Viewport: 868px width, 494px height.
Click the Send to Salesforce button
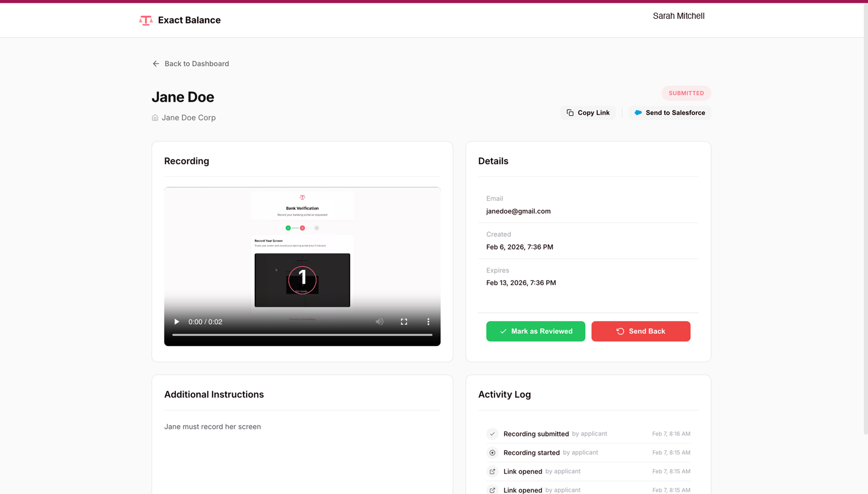tap(669, 113)
